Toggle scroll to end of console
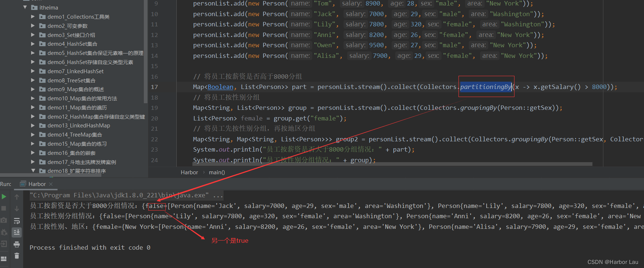The width and height of the screenshot is (644, 268). point(17,232)
